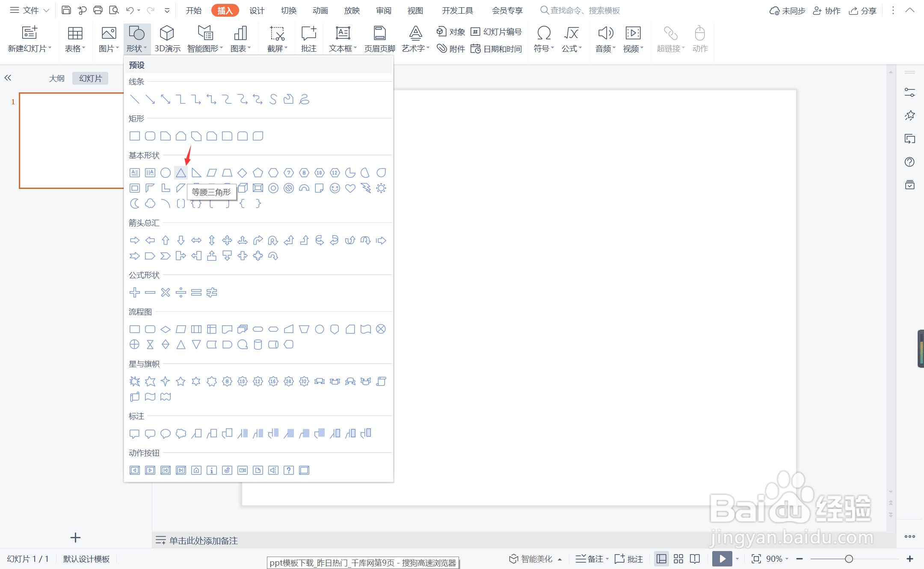Switch to slide sorter view
924x569 pixels.
pos(678,559)
